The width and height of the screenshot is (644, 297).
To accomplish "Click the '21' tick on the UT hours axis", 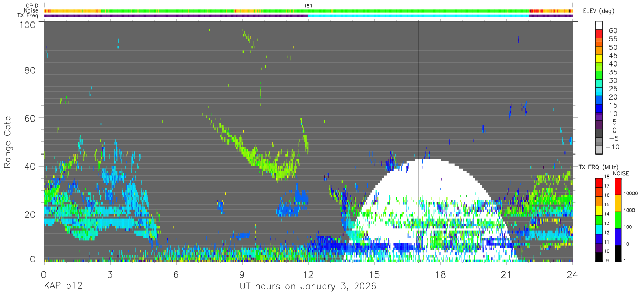I will pos(506,274).
